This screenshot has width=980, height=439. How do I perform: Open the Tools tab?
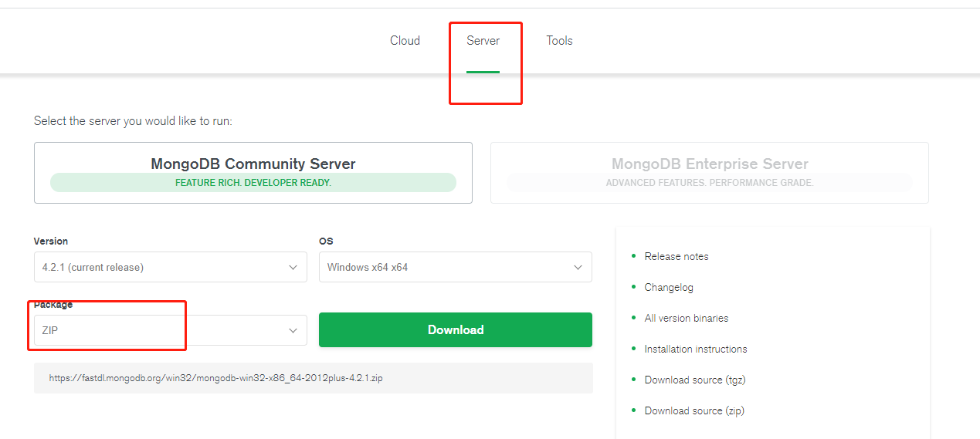tap(559, 41)
